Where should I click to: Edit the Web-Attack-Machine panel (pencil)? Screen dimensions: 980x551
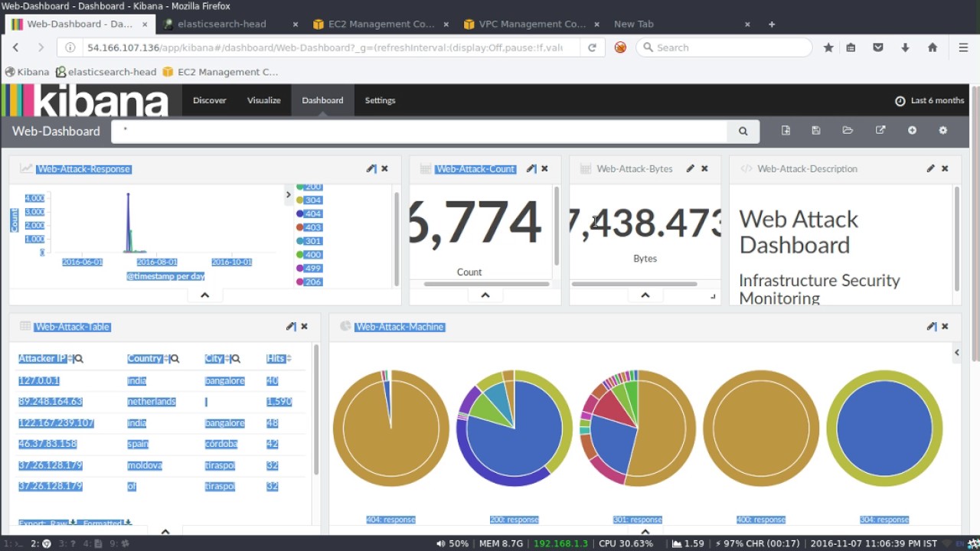click(x=931, y=326)
